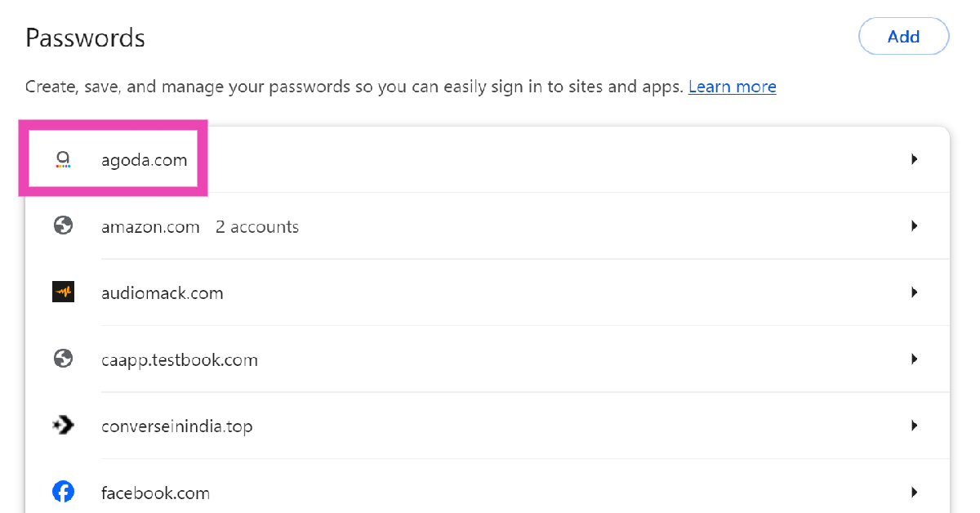Select the amazon.com row text
Image resolution: width=980 pixels, height=513 pixels.
point(150,226)
